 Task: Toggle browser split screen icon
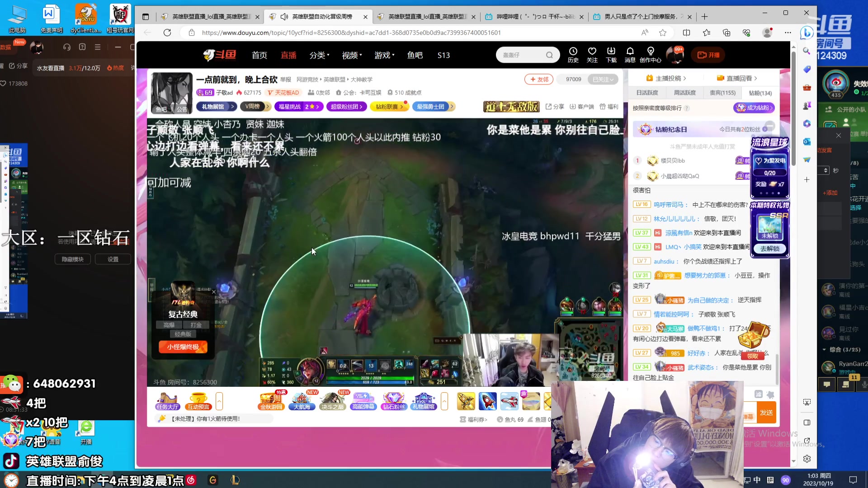click(686, 33)
